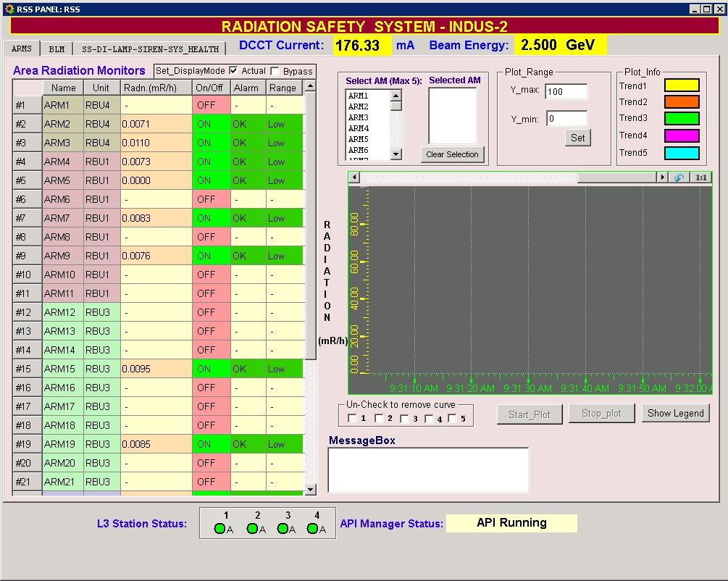
Task: Click the Name column header
Action: click(63, 88)
